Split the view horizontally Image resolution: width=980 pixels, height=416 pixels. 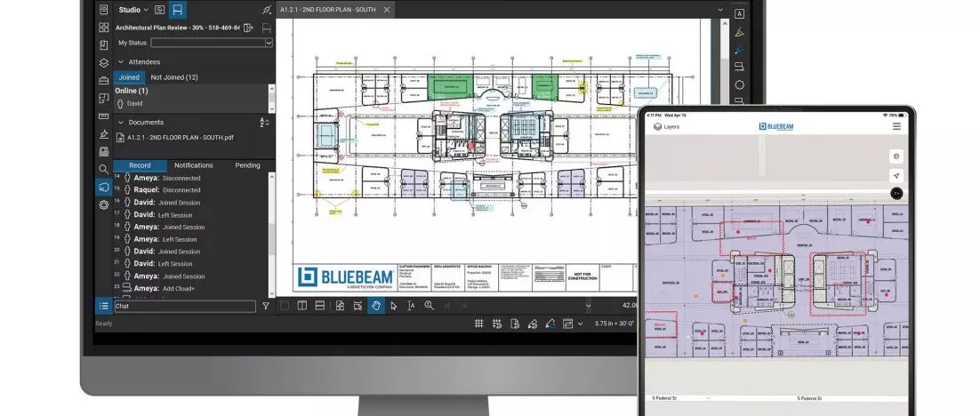(319, 306)
